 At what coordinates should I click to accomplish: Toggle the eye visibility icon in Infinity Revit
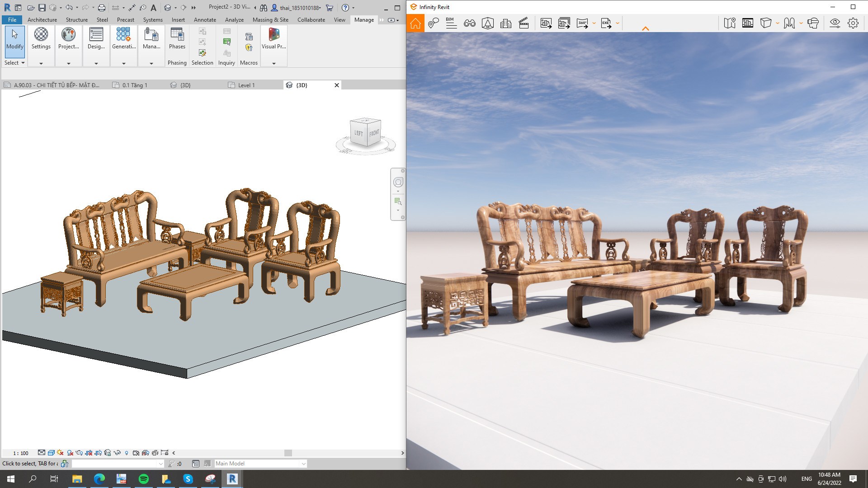(x=835, y=23)
